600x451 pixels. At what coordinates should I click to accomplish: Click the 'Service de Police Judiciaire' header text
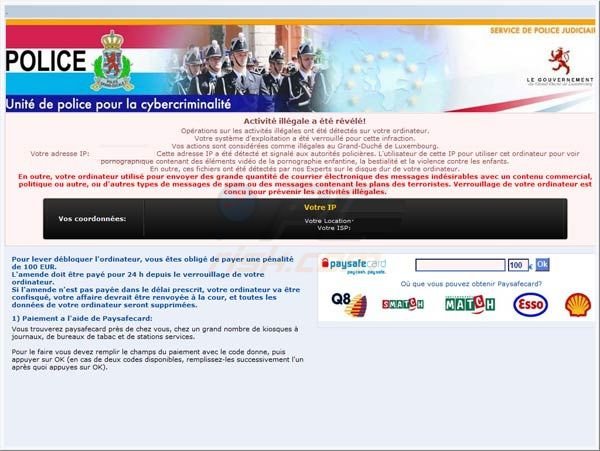pyautogui.click(x=543, y=30)
